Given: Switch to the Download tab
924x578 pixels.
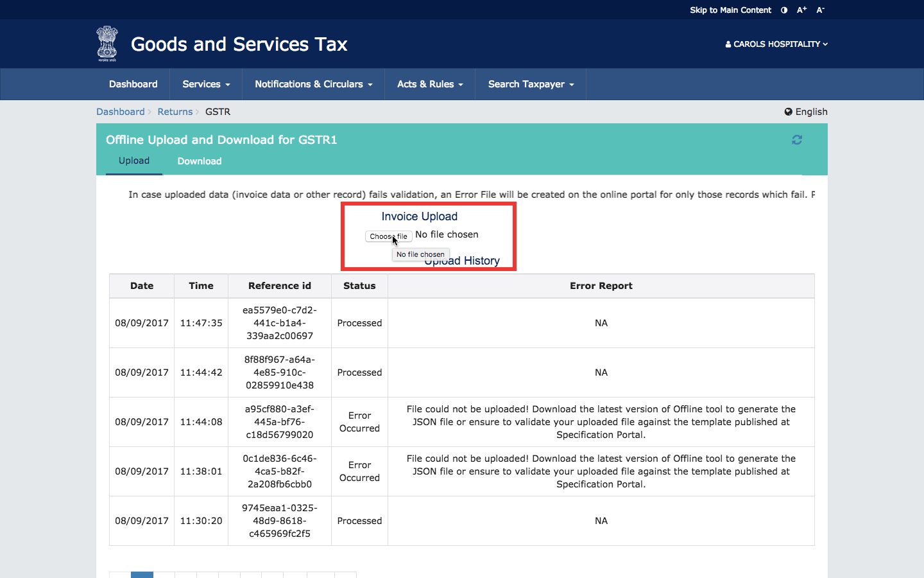Looking at the screenshot, I should click(x=199, y=161).
